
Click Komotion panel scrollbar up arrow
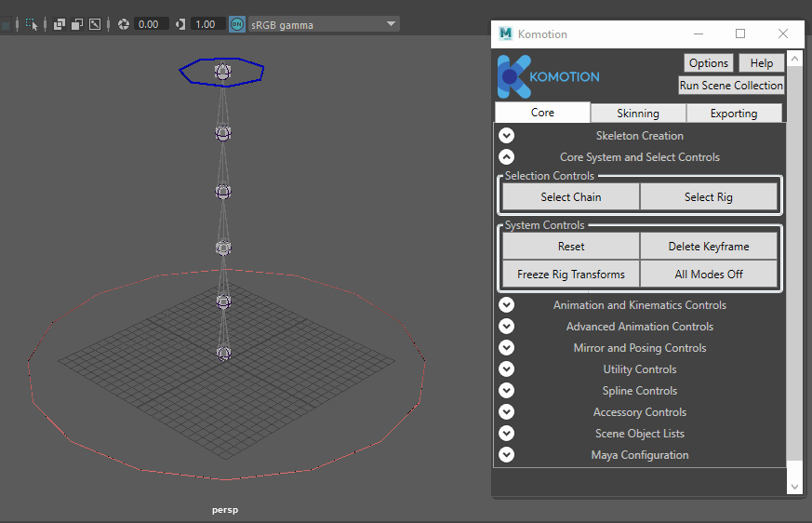point(794,59)
